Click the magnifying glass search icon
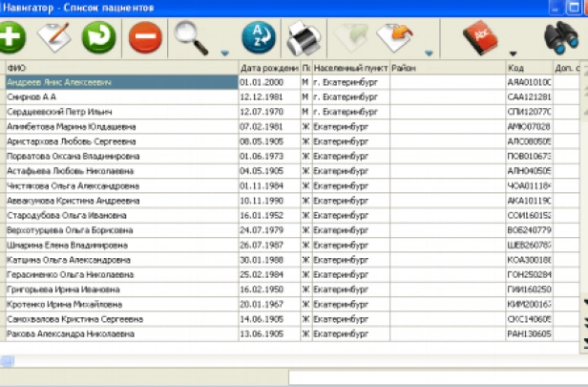Image resolution: width=588 pixels, height=387 pixels. point(190,38)
